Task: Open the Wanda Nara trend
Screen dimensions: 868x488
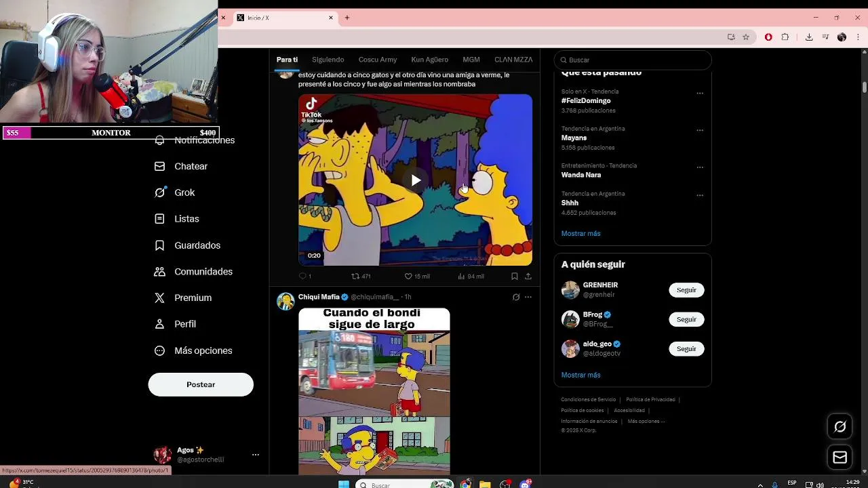Action: point(581,175)
